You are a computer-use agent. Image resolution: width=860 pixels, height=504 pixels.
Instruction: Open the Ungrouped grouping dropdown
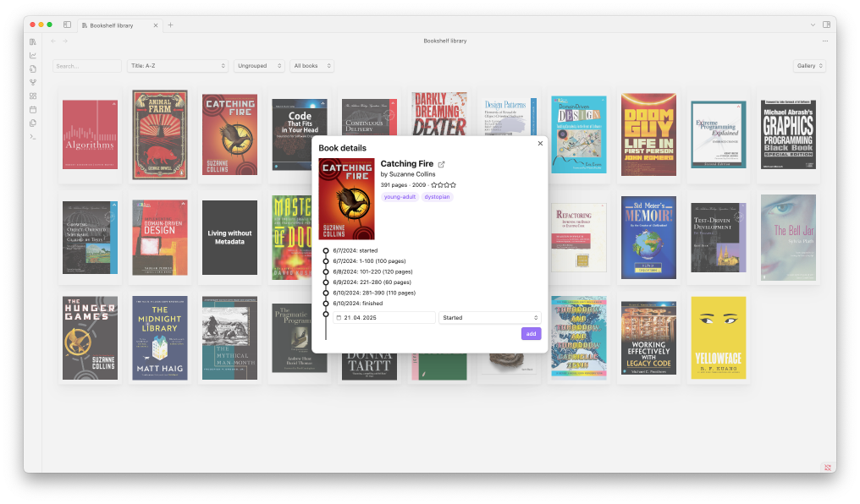259,66
